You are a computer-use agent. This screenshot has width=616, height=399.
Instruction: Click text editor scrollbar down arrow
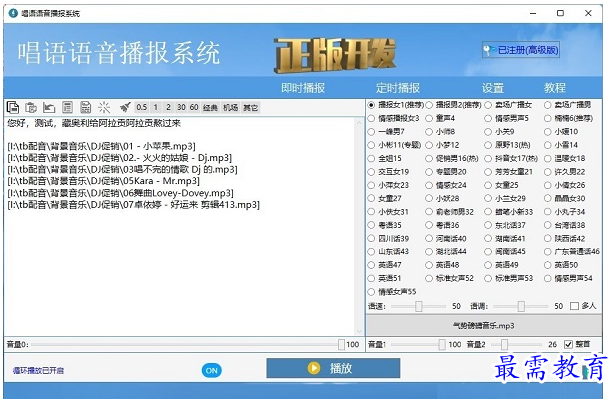tap(359, 331)
